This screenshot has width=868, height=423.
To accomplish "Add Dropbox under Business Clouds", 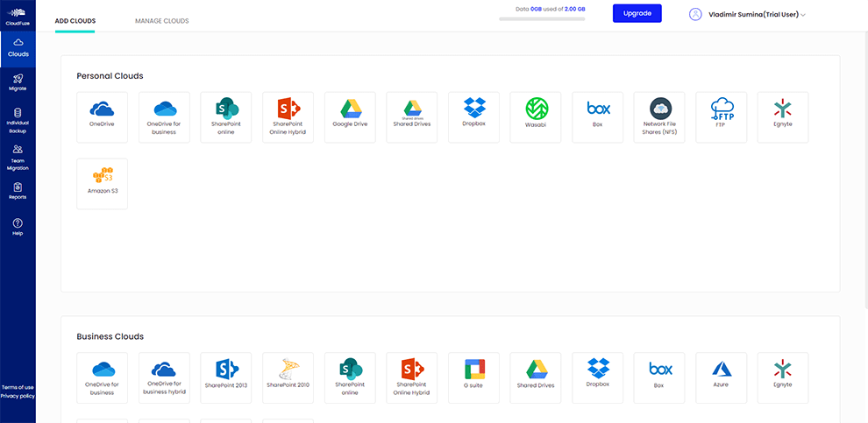I will click(597, 377).
